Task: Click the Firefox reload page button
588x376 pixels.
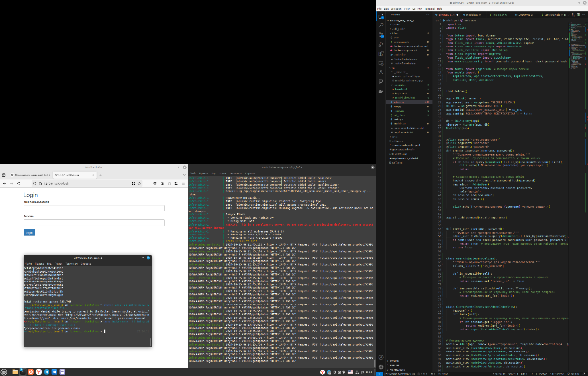Action: click(x=19, y=183)
